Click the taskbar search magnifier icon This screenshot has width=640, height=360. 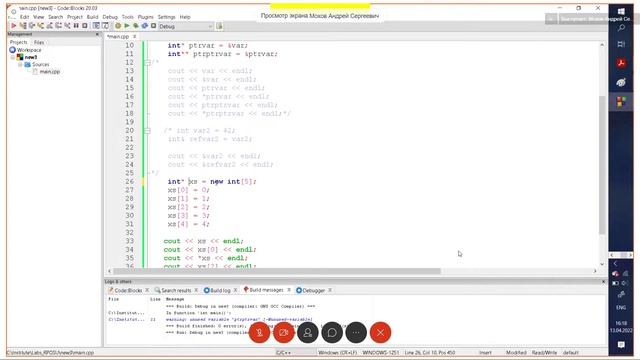click(x=621, y=28)
